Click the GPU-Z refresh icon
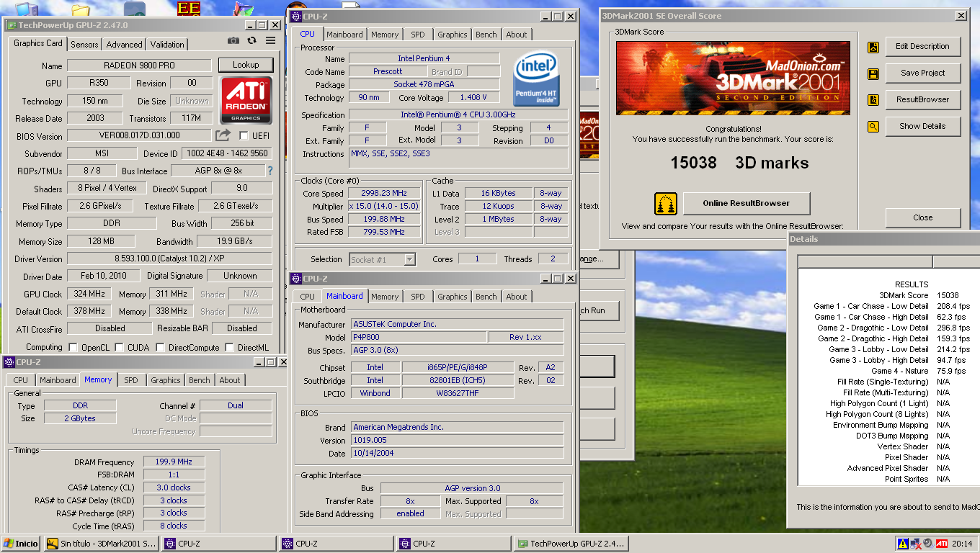The width and height of the screenshot is (980, 553). click(251, 41)
